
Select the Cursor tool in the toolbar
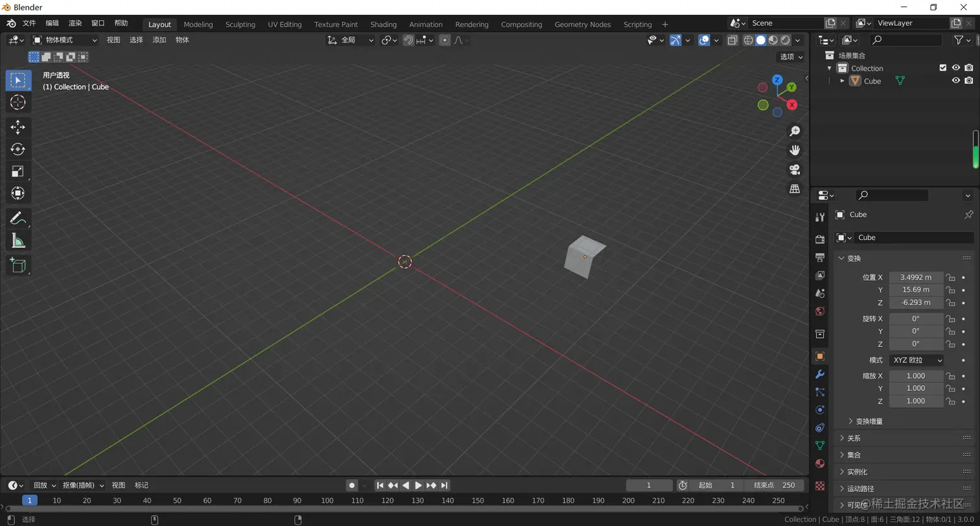click(18, 102)
